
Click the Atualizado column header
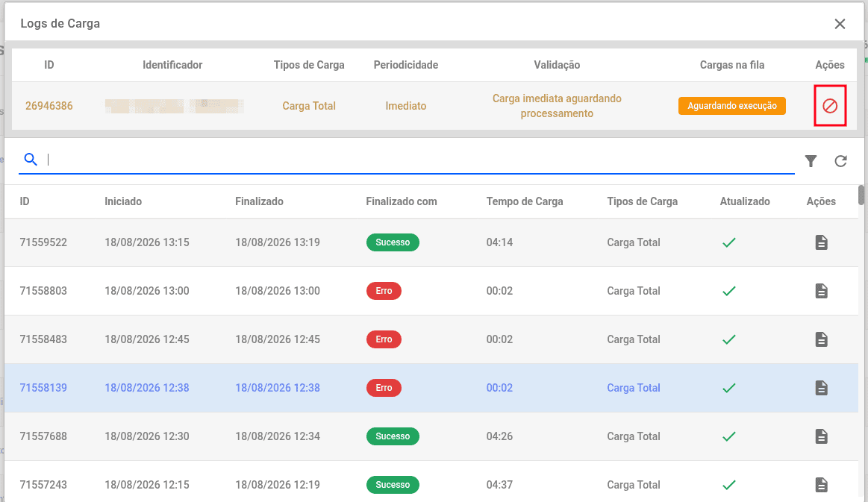tap(745, 201)
